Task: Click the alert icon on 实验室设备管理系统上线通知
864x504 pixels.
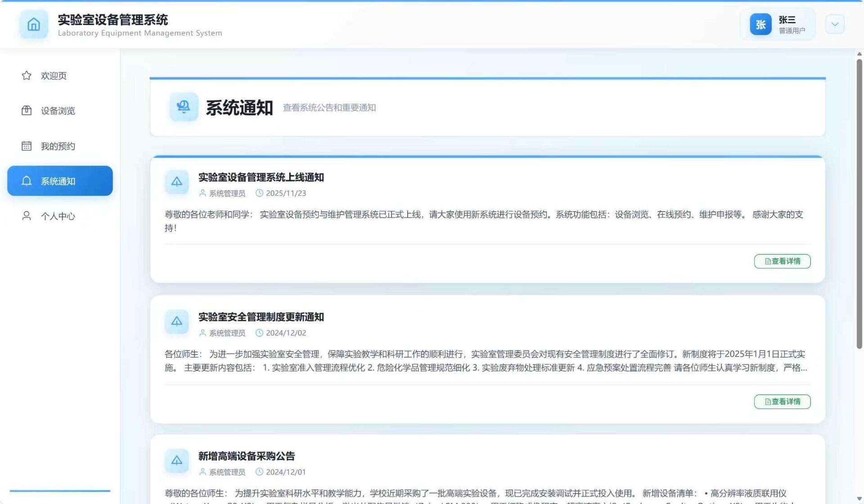Action: (x=177, y=182)
